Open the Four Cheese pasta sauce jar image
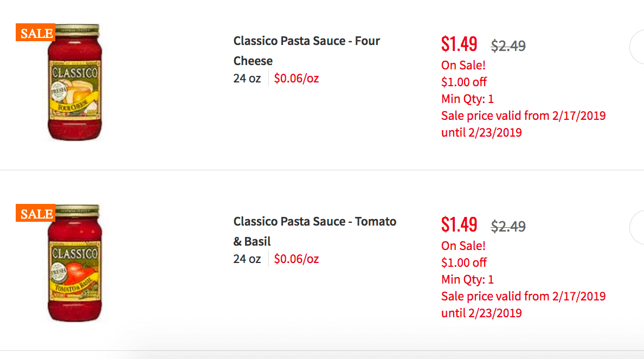The image size is (644, 359). 74,82
